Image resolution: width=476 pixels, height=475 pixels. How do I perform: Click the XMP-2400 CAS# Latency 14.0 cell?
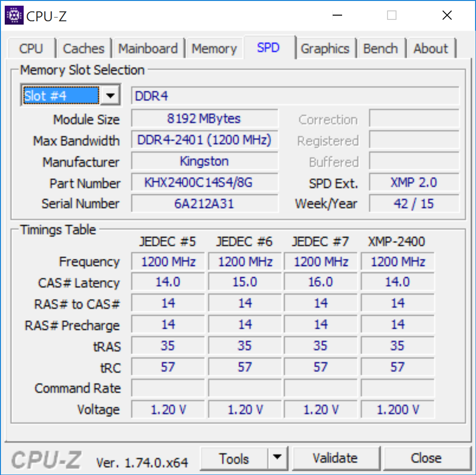(x=397, y=282)
